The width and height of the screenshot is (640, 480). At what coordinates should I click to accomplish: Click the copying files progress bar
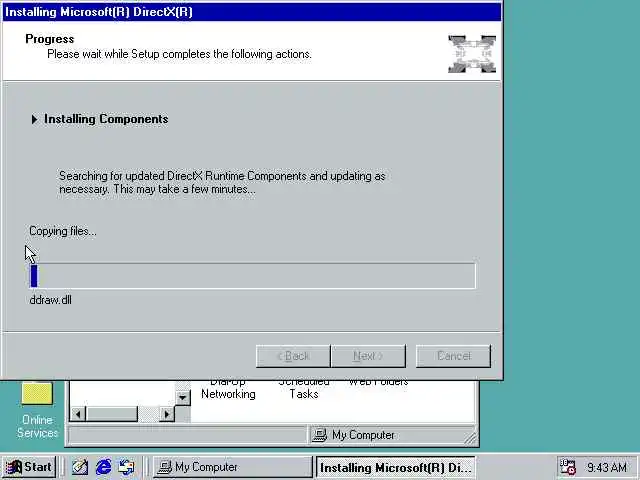(253, 276)
